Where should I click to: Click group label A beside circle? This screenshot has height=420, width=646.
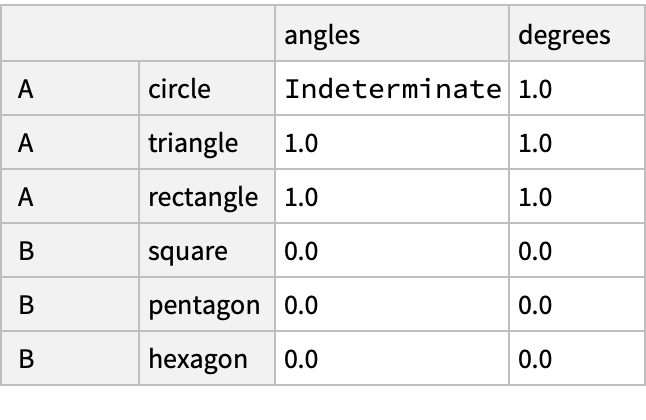[27, 89]
